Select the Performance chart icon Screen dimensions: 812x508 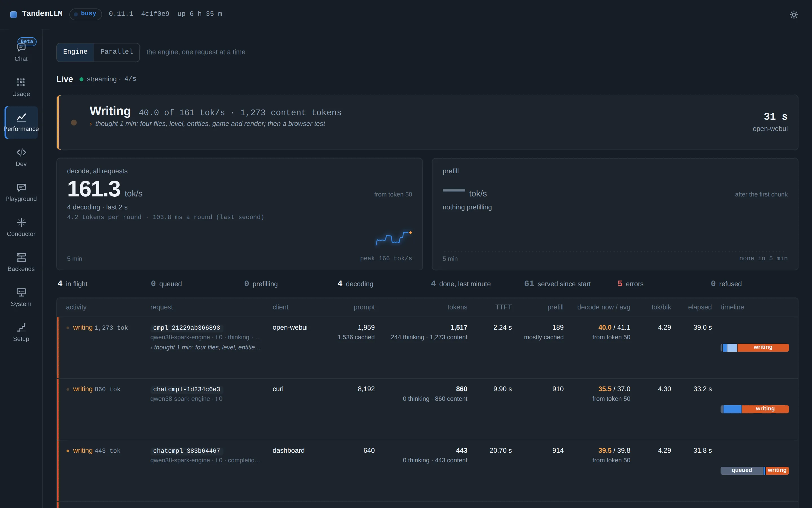pyautogui.click(x=21, y=117)
